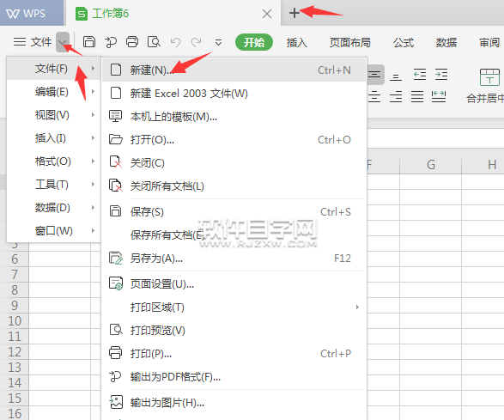Click the WPS home tab
504x420 pixels.
point(32,13)
